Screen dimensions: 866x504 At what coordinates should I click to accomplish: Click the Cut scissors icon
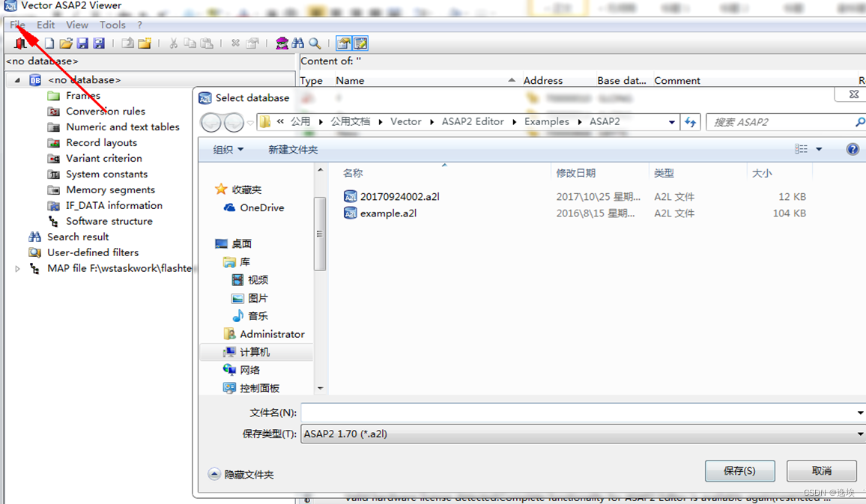click(173, 43)
